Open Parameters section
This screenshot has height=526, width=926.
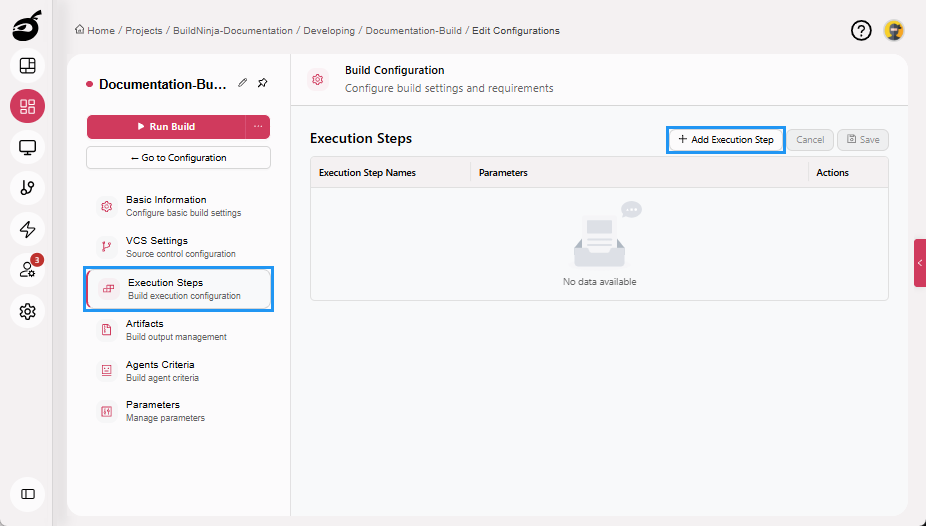178,411
